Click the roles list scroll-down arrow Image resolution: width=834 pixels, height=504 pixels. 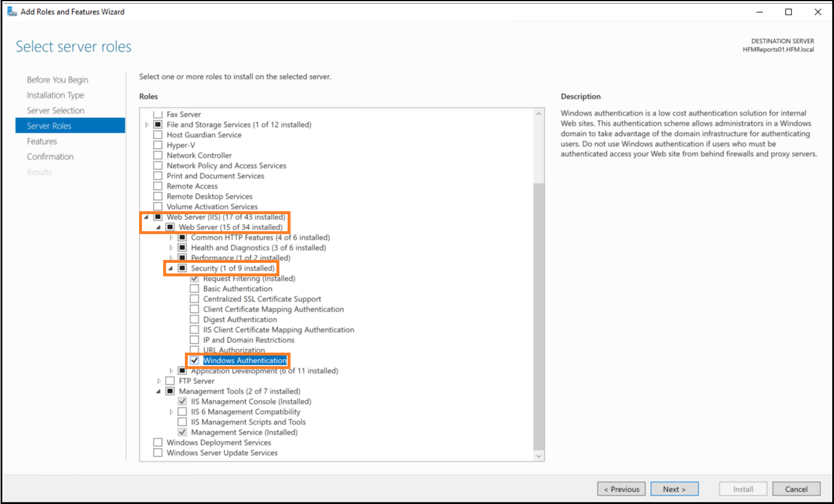click(x=539, y=455)
